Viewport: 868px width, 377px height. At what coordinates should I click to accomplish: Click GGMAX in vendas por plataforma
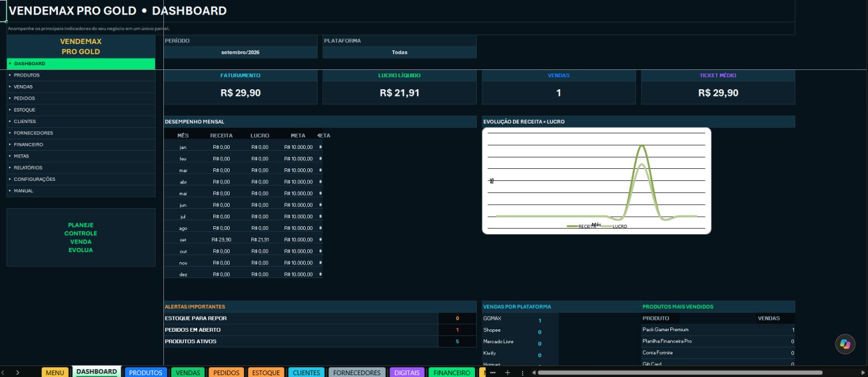(492, 318)
